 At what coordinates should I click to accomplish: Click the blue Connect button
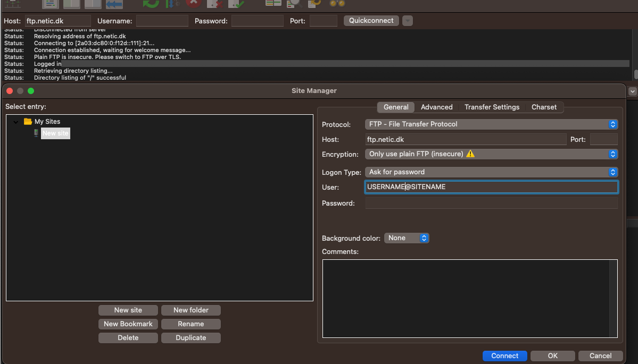(x=505, y=356)
